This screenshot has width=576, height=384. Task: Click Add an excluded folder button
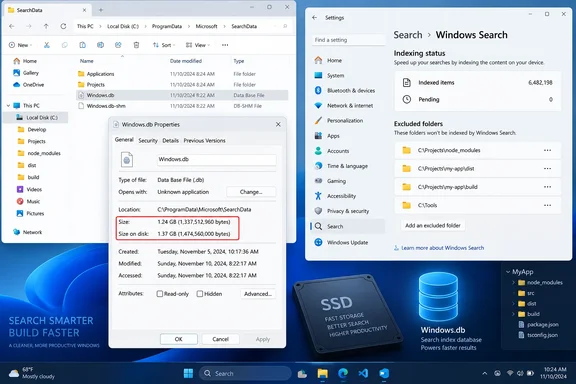click(x=433, y=225)
